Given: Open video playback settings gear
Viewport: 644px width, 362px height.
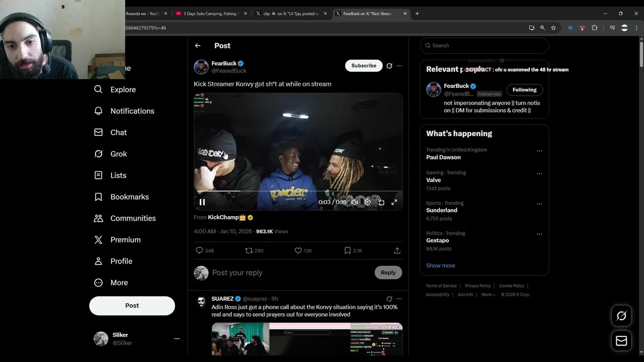Looking at the screenshot, I should click(x=368, y=202).
